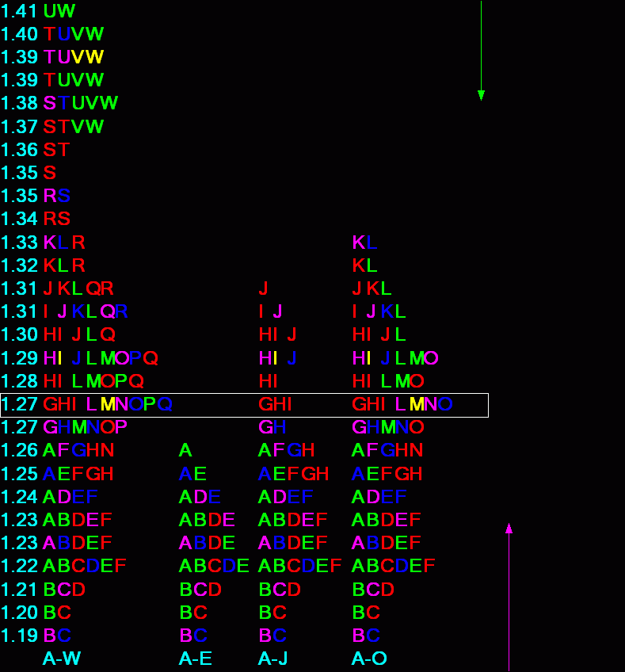This screenshot has height=672, width=625.
Task: Pick the 1.22 price label
Action: click(19, 566)
